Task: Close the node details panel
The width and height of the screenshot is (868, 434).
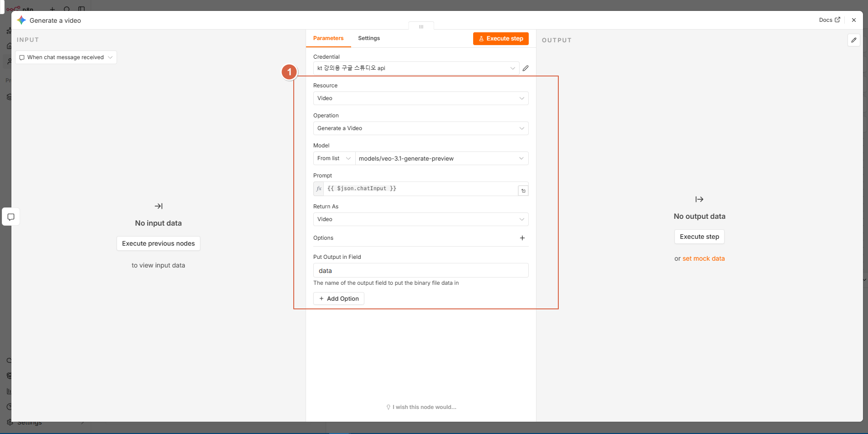Action: [854, 20]
